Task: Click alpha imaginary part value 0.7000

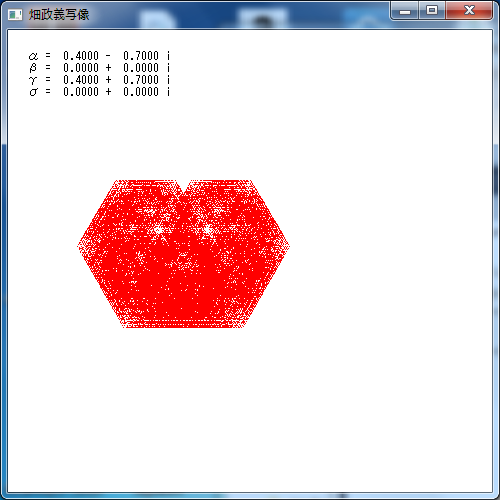Action: click(x=141, y=56)
